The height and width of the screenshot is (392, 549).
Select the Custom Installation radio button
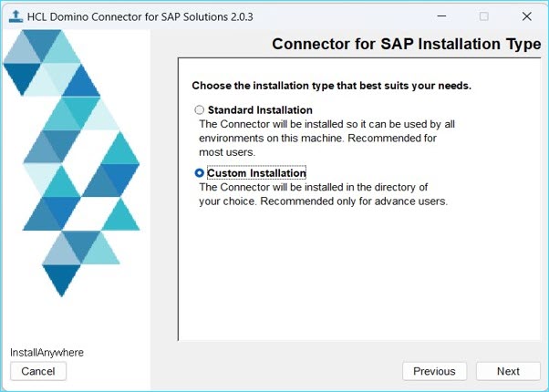click(x=200, y=173)
